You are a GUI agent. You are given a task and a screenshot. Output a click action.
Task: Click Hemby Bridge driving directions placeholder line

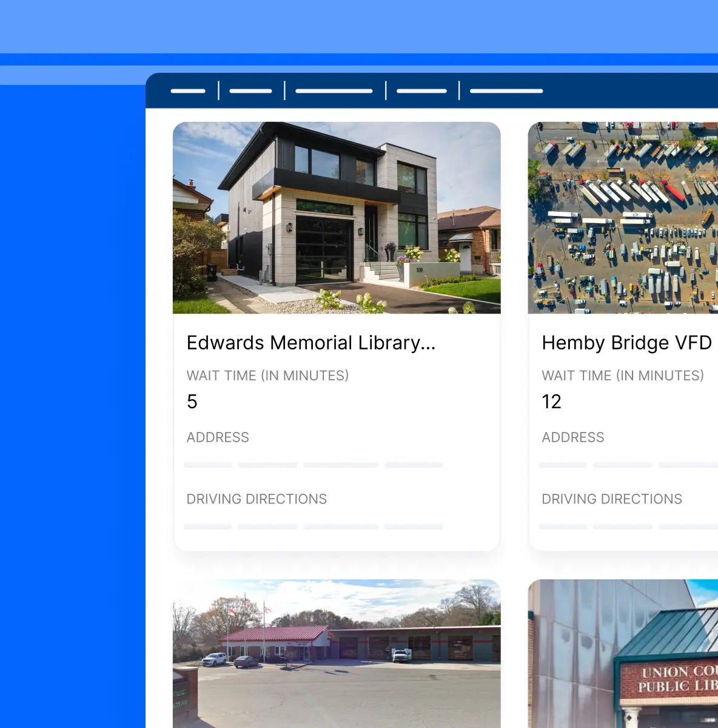pos(628,527)
